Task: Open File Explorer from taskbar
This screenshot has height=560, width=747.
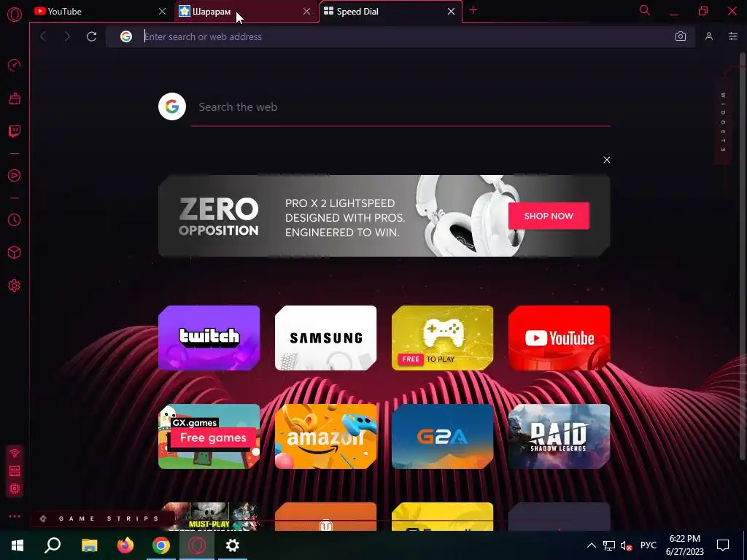Action: pos(89,545)
